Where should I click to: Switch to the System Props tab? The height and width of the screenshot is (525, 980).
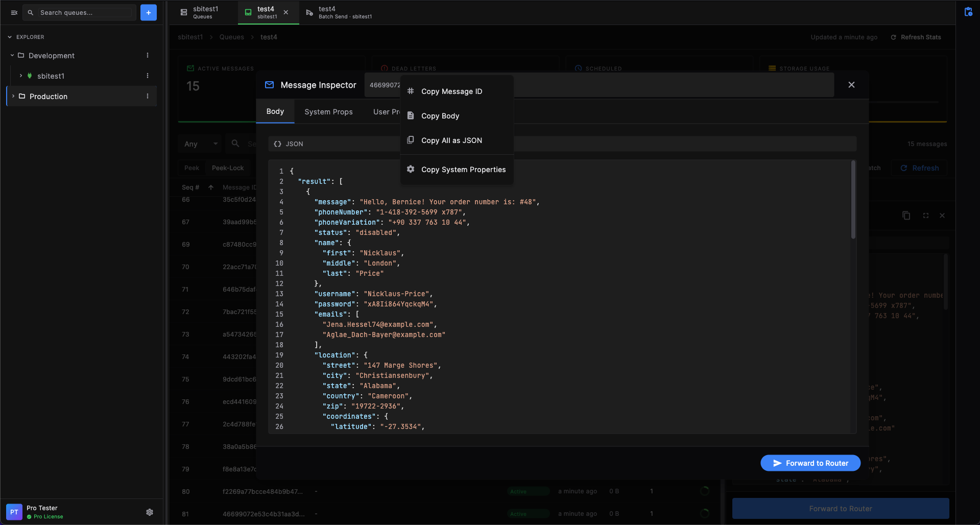[x=328, y=112]
